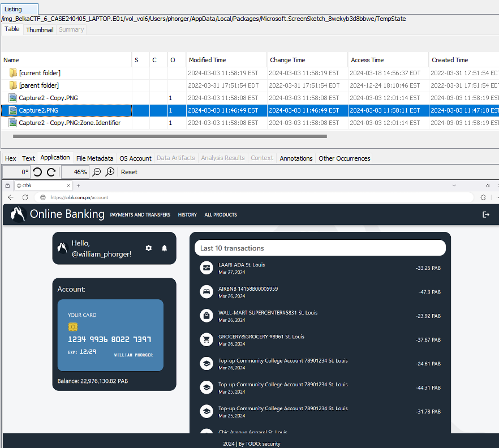Viewport: 499px width, 448px height.
Task: Click the [parent folder] folder icon
Action: pyautogui.click(x=13, y=85)
